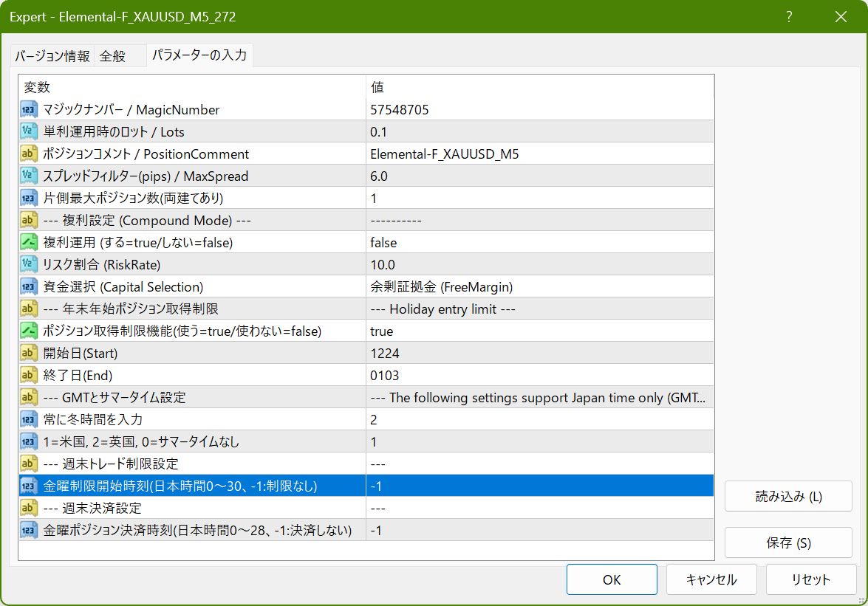Click the boolean icon beside 複利運用 row

tap(30, 243)
